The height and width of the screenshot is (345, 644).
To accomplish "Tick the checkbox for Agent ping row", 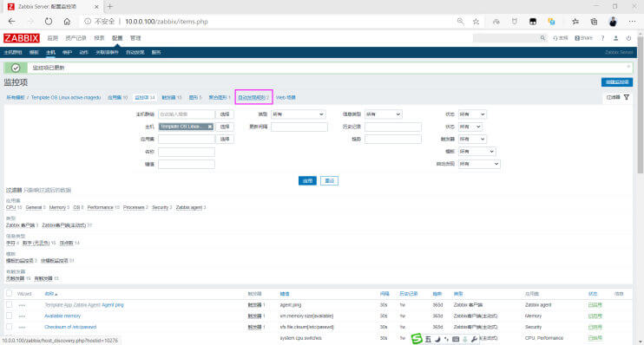I will [9, 305].
